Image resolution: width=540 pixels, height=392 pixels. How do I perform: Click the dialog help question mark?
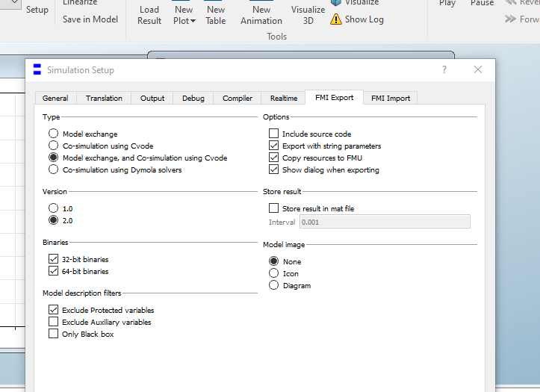[444, 69]
